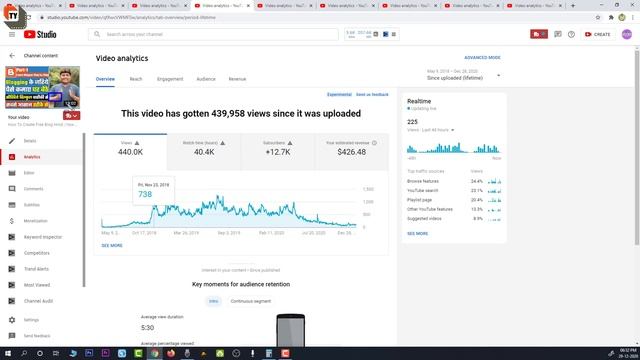
Task: Click SEE MORE below the views chart
Action: pos(112,246)
